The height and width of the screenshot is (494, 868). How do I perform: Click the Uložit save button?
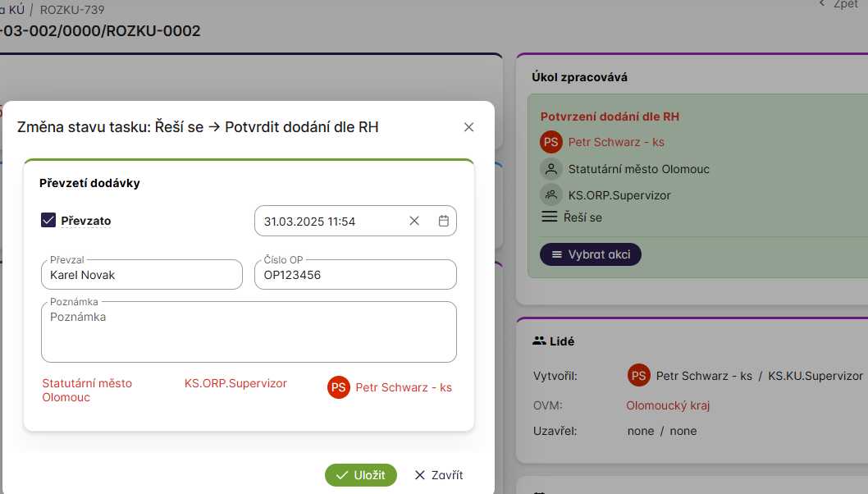pos(361,475)
